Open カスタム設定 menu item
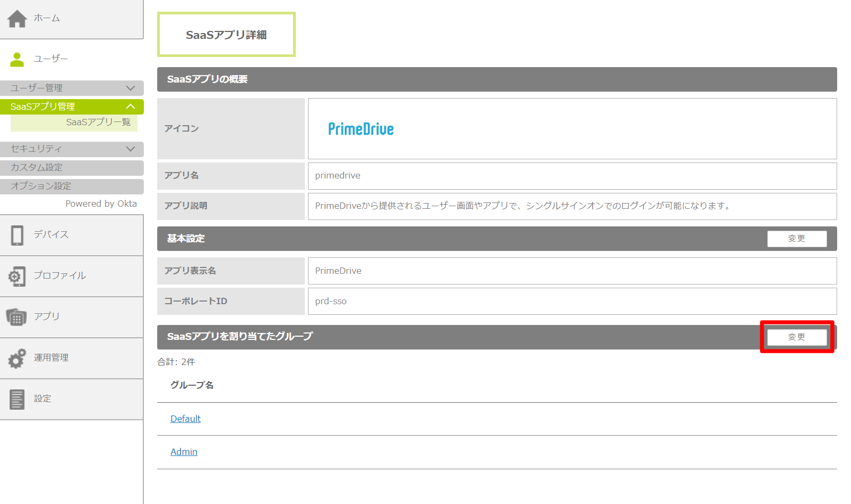 72,167
